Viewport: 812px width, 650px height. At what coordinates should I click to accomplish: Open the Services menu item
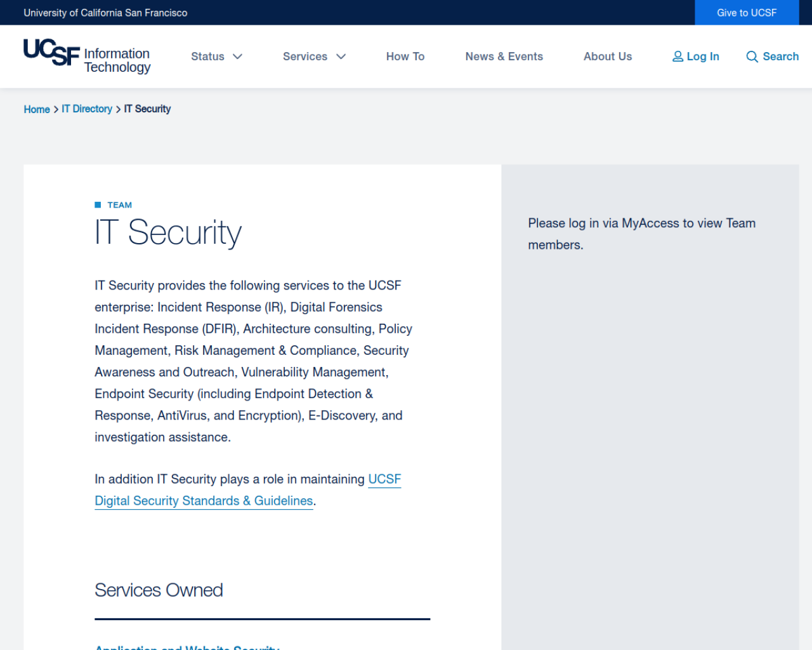[x=305, y=56]
